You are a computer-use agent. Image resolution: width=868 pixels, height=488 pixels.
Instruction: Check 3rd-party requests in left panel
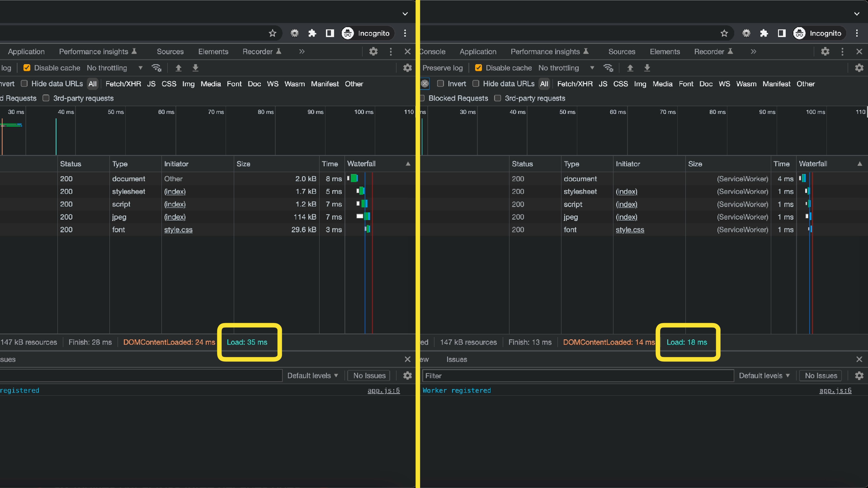(46, 98)
